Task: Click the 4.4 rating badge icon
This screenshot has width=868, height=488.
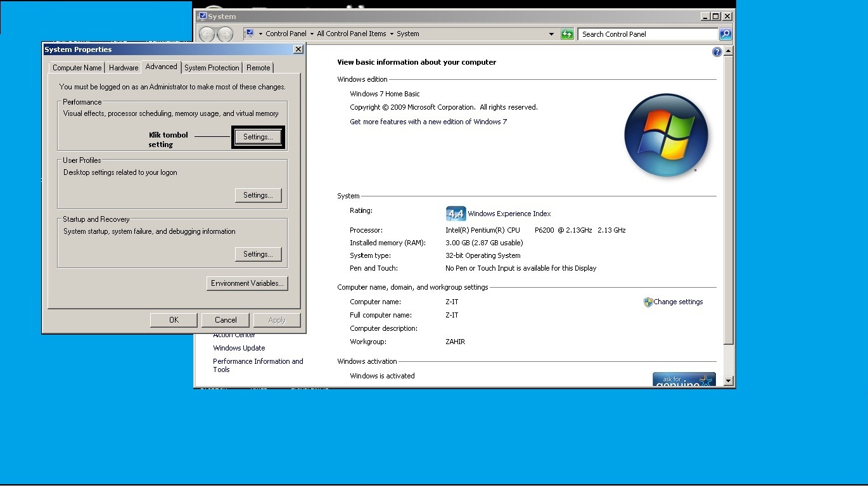Action: click(x=456, y=214)
